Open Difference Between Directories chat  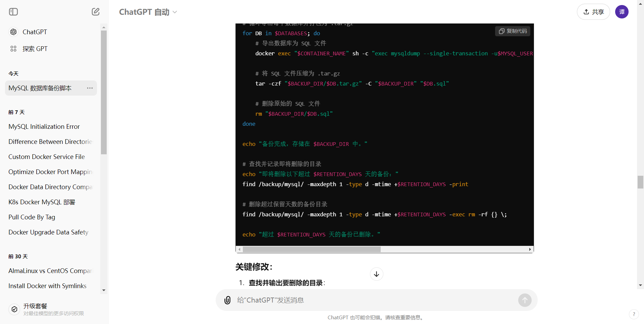tap(50, 142)
